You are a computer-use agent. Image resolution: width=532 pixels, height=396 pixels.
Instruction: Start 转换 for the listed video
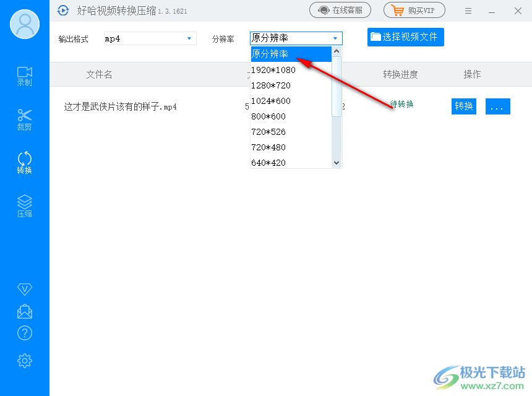point(464,106)
